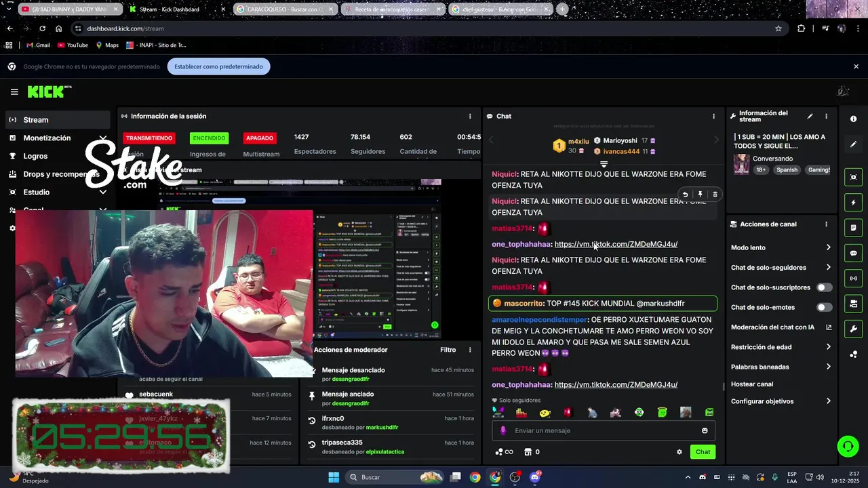Click the Enviar un mensaje input field
Viewport: 868px width, 488px height.
point(603,430)
